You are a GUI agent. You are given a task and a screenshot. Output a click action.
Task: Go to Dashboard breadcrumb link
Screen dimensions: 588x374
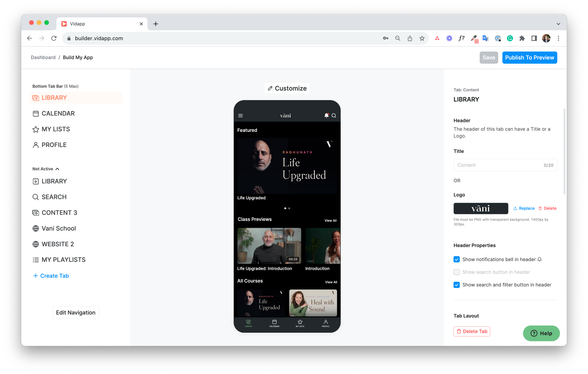click(x=43, y=58)
